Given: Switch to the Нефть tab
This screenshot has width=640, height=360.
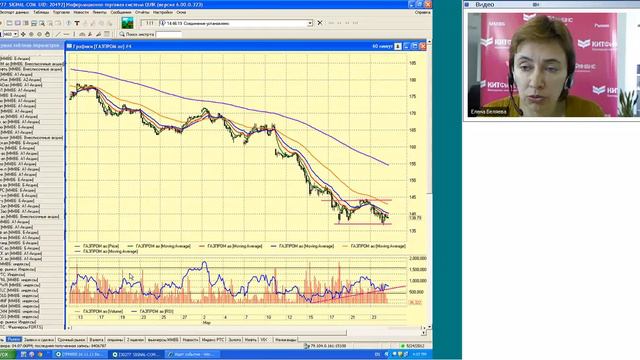Looking at the screenshot, I should click(251, 339).
